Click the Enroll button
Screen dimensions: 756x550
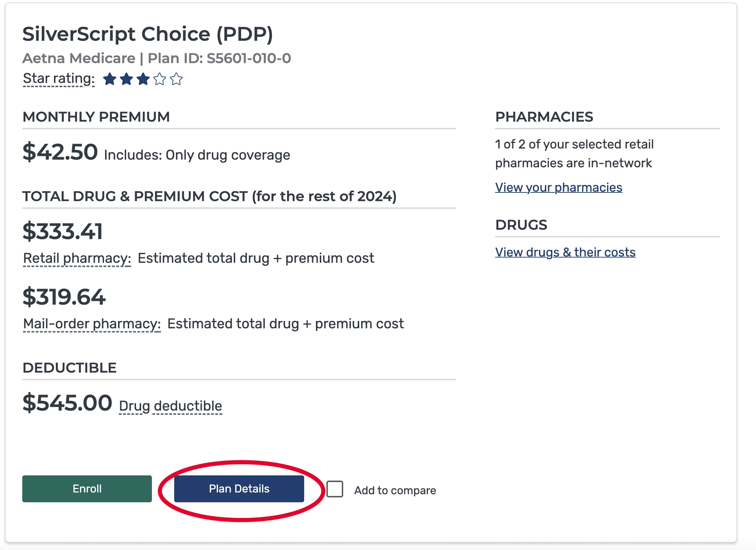pyautogui.click(x=87, y=489)
